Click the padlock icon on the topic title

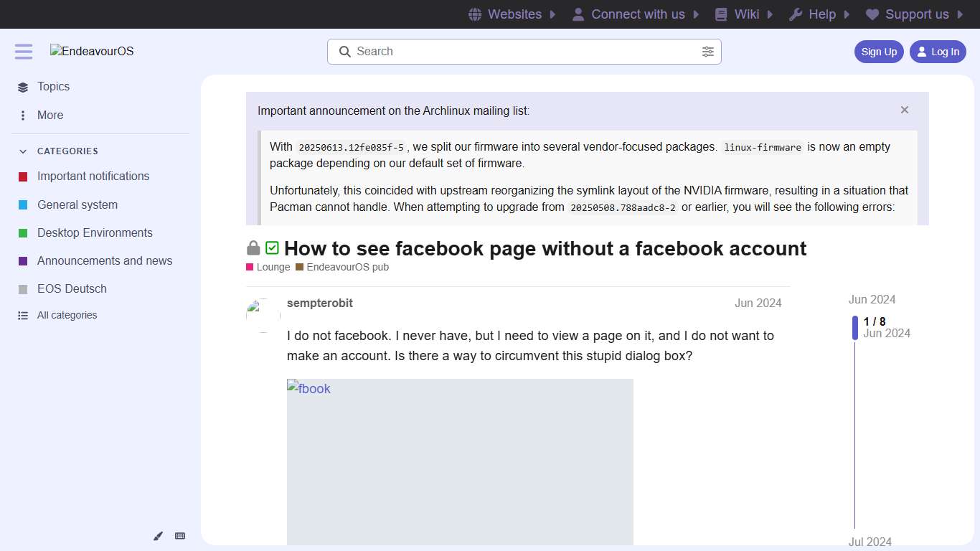pos(253,248)
